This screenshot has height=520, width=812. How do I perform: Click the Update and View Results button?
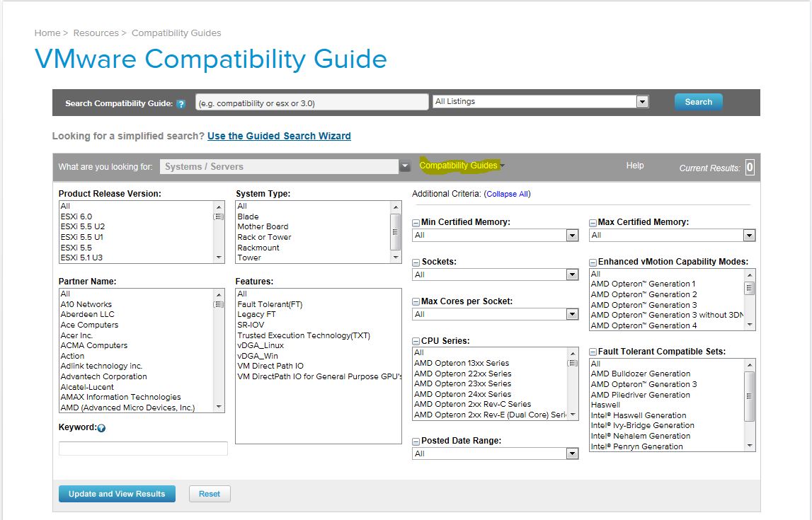(x=116, y=493)
